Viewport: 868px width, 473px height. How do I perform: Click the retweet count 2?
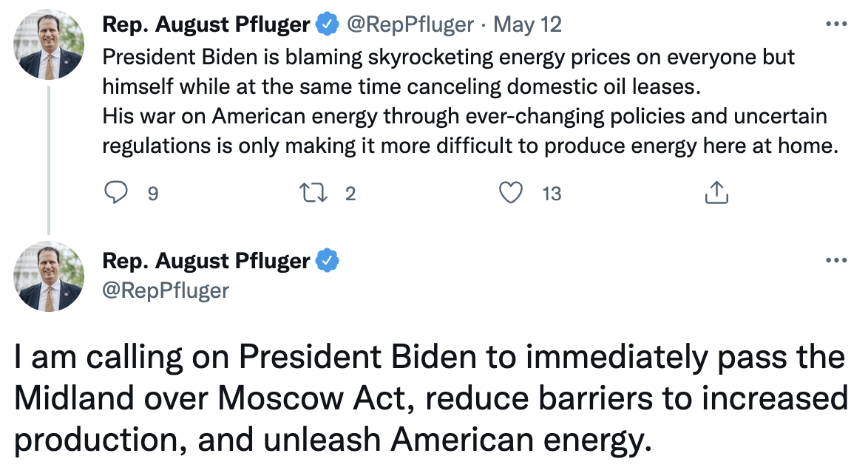[x=350, y=194]
